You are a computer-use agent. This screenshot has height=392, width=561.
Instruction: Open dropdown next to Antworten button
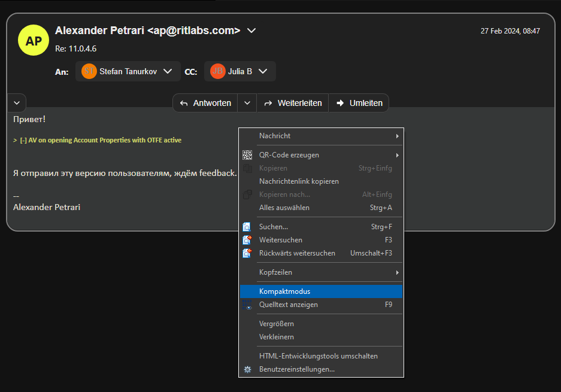[x=247, y=103]
